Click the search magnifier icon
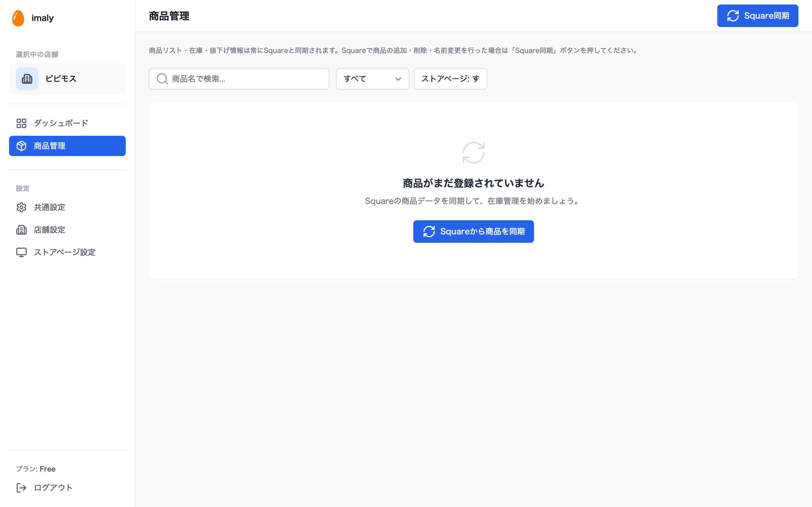This screenshot has width=812, height=507. click(162, 79)
